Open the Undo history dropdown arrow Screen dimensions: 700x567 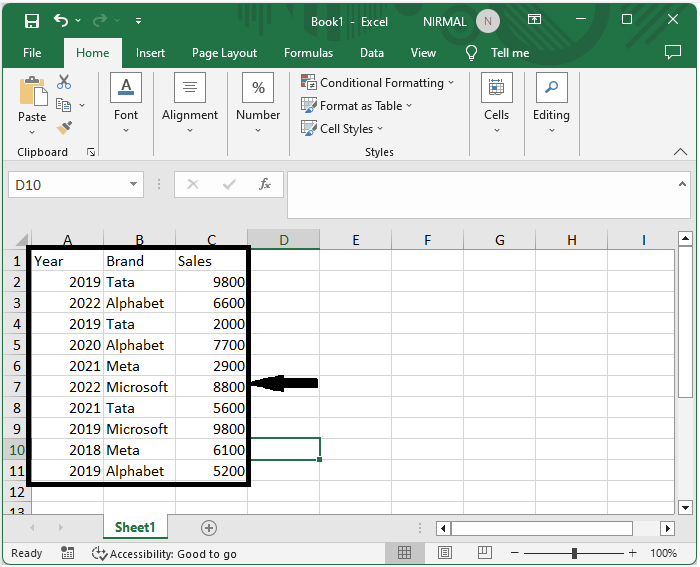point(78,21)
